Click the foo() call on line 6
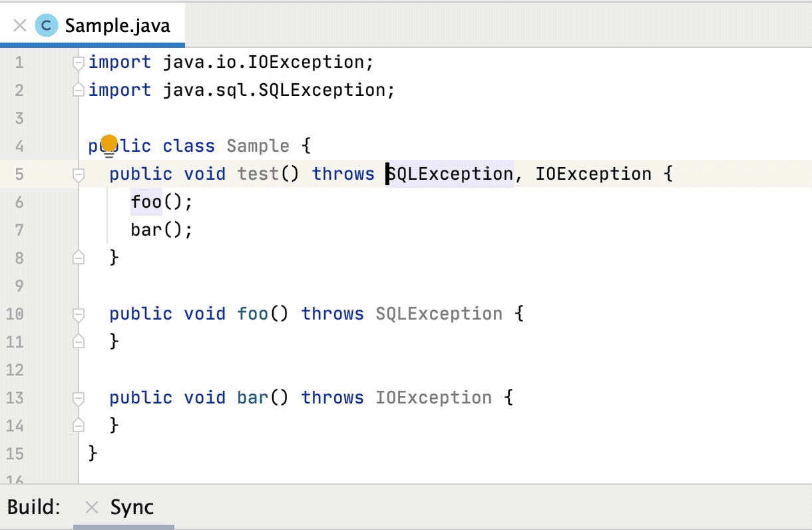812x530 pixels. point(146,201)
